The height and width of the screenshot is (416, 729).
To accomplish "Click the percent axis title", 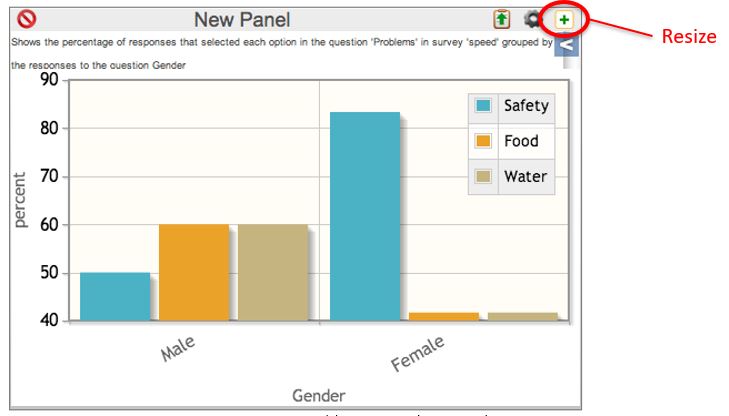I will 21,200.
